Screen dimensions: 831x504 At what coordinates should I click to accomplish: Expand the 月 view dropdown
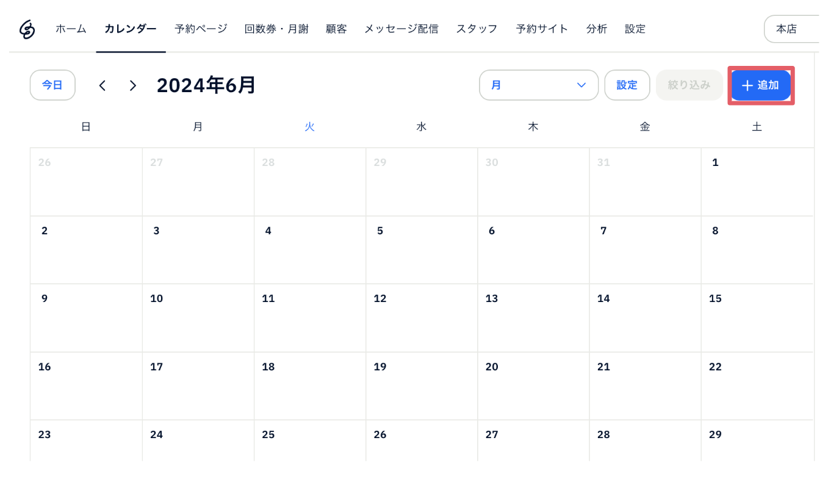tap(539, 85)
